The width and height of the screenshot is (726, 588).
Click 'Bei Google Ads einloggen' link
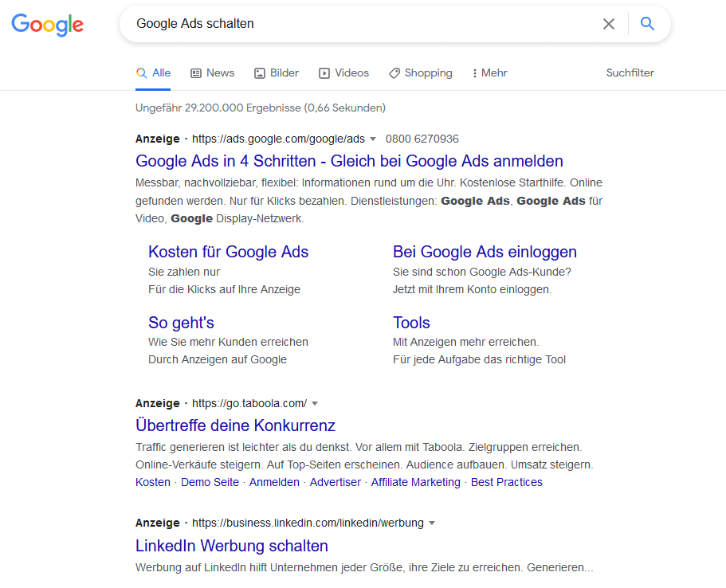tap(485, 252)
